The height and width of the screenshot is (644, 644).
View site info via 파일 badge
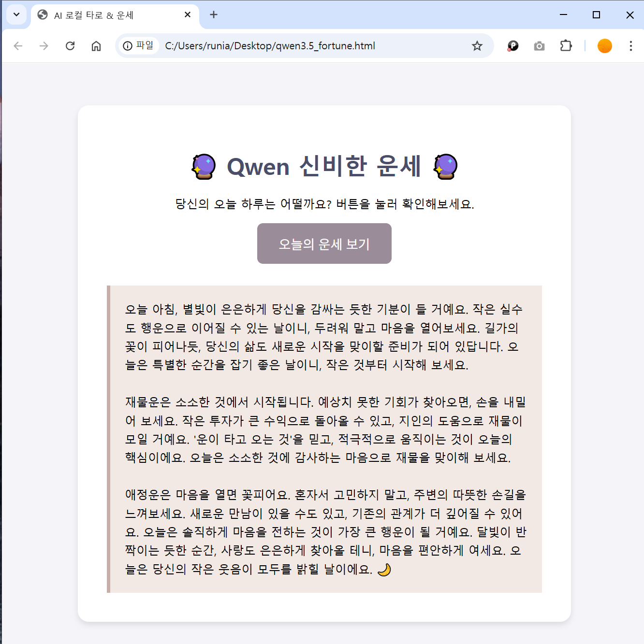point(138,45)
